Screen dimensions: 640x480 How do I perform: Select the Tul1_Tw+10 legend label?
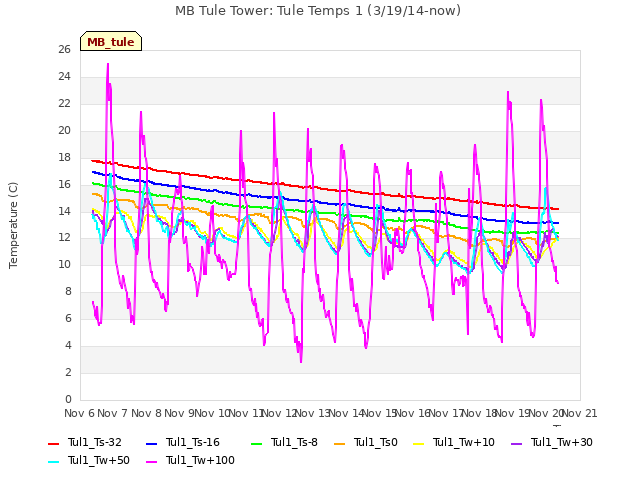[464, 442]
